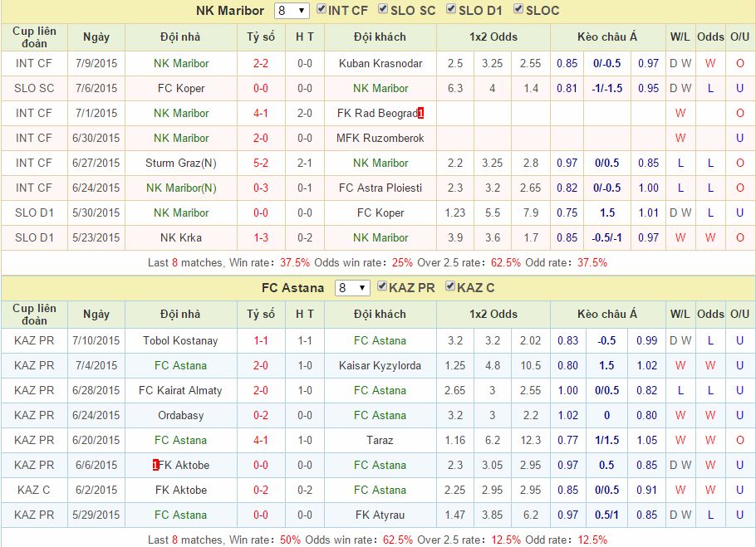Click score 5-2 of Sturm Graz match
Viewport: 756px width, 547px height.
point(261,164)
